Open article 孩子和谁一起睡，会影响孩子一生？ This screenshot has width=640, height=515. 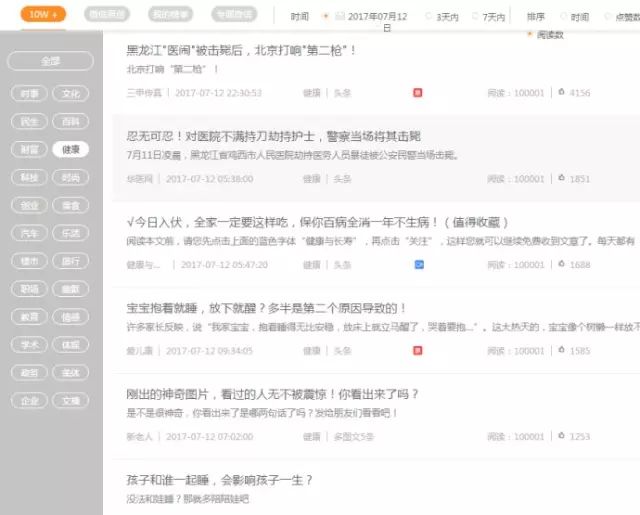point(220,480)
